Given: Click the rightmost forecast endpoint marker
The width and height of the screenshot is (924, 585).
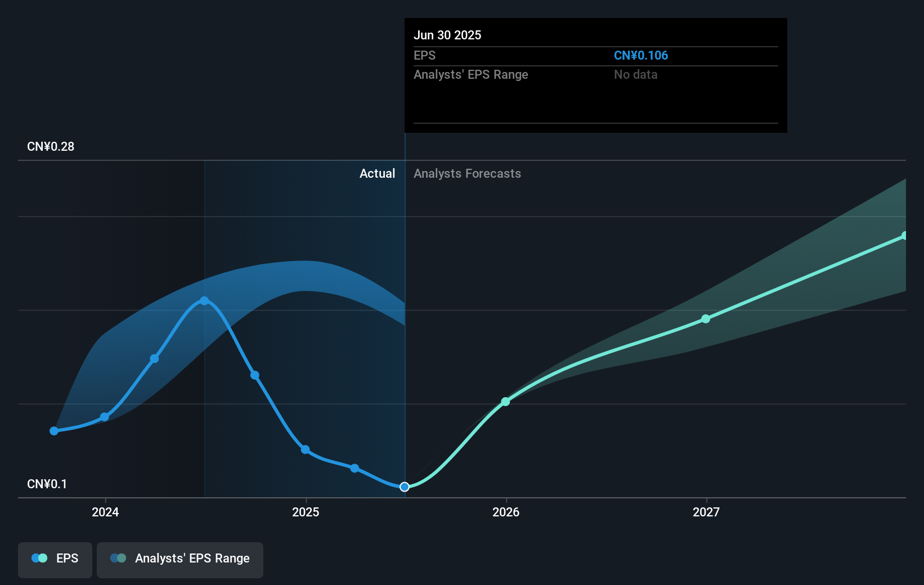Looking at the screenshot, I should [x=904, y=236].
